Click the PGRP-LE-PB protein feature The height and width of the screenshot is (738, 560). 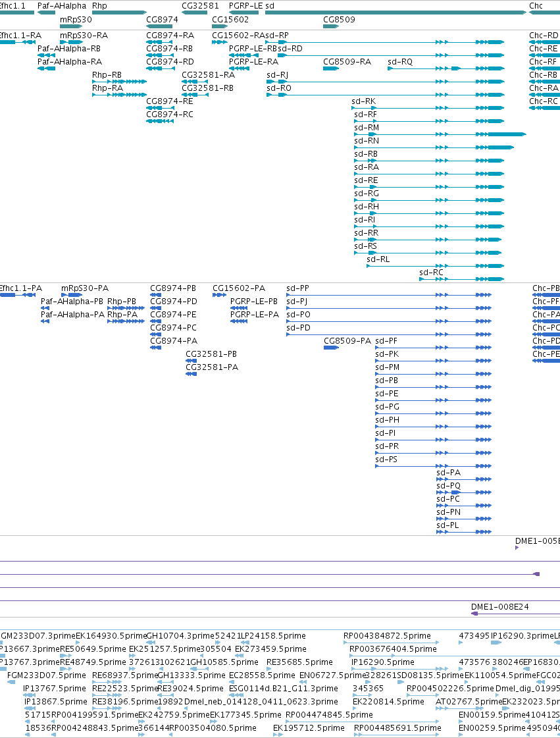coord(239,308)
